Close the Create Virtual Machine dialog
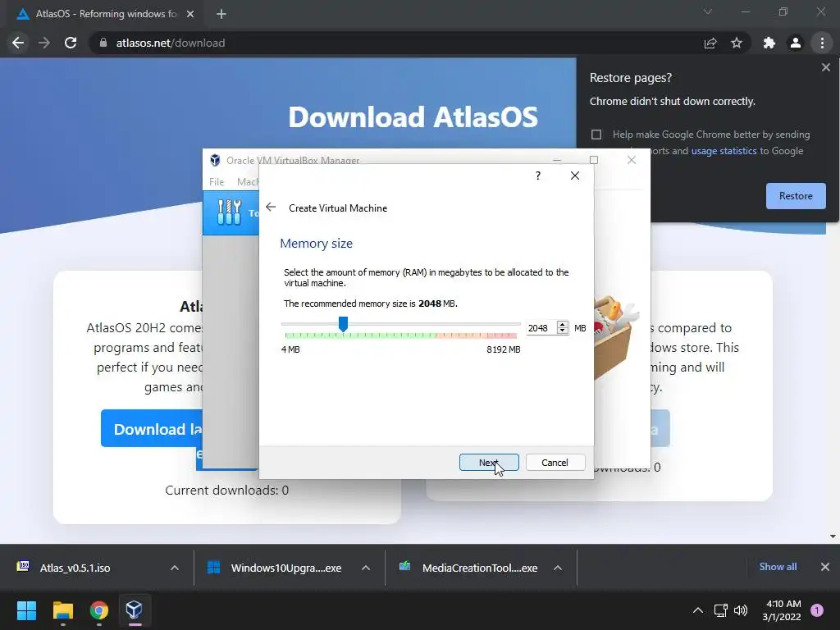Viewport: 840px width, 630px height. point(575,176)
